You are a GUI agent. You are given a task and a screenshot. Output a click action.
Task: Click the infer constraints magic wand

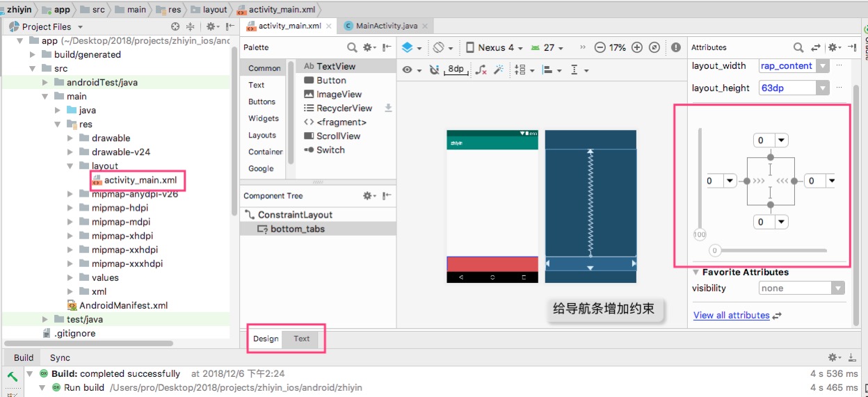point(499,70)
